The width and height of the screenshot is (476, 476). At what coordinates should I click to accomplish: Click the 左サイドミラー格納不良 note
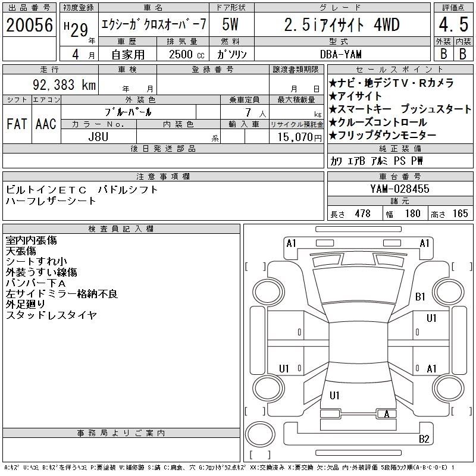click(x=62, y=294)
